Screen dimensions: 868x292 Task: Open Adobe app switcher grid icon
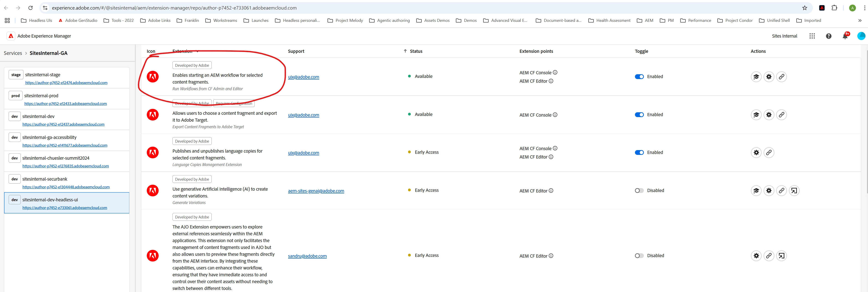pyautogui.click(x=812, y=36)
